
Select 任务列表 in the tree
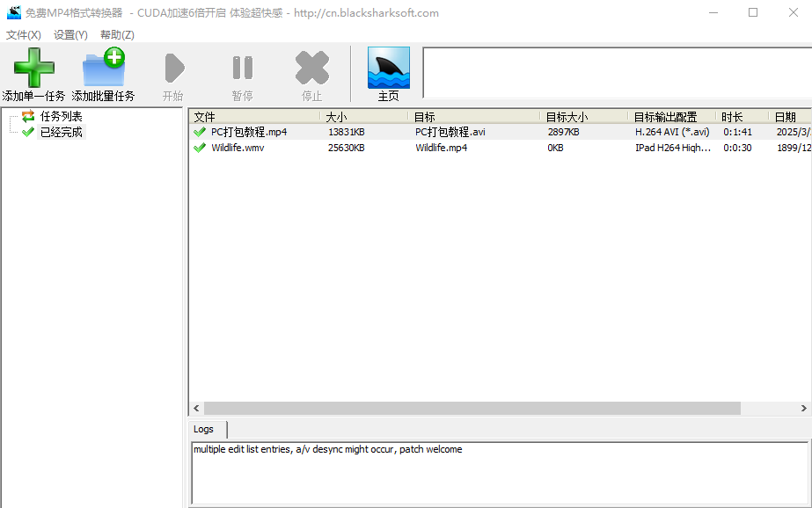click(x=61, y=116)
